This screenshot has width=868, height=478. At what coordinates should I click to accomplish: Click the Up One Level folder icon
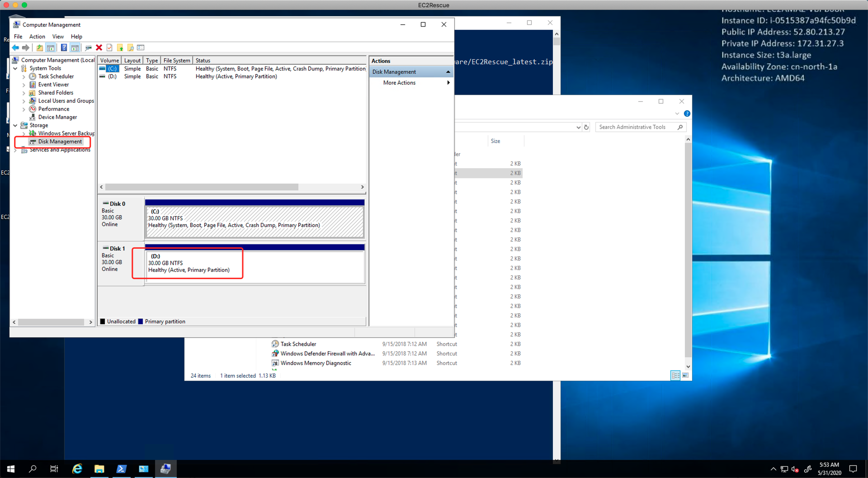point(40,48)
